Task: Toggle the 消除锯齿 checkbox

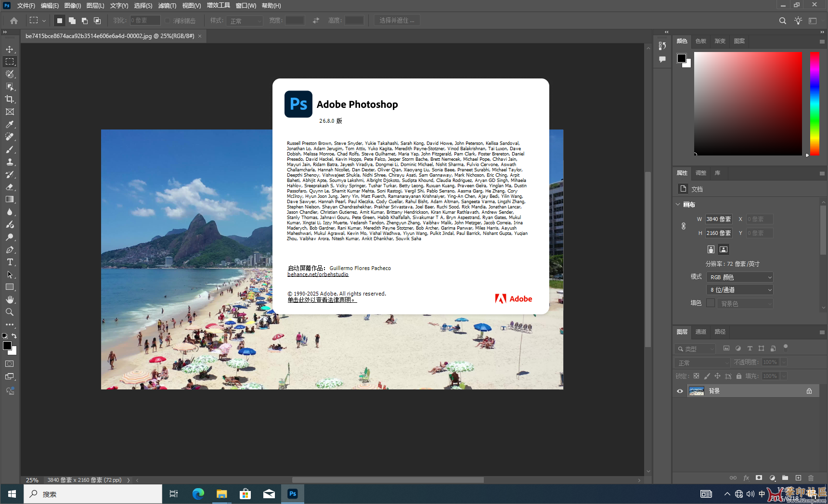Action: click(168, 21)
